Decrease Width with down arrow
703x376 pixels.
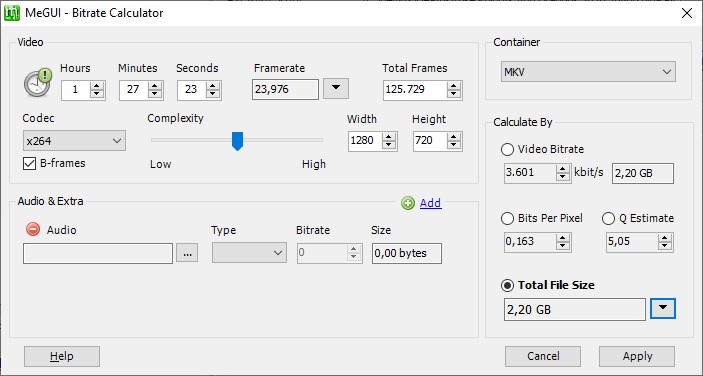point(389,145)
